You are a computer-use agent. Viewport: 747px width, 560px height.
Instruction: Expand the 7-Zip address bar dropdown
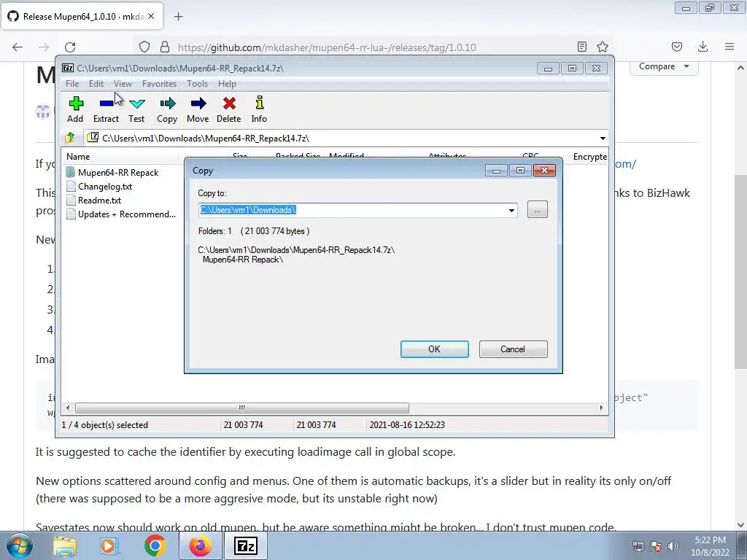tap(603, 138)
